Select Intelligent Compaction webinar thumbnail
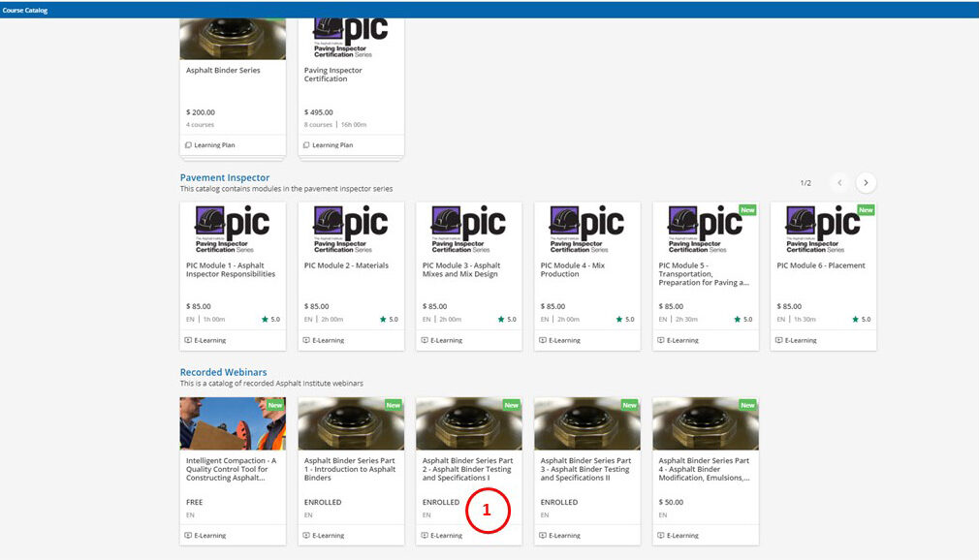Screen dimensions: 979x560 pos(233,423)
